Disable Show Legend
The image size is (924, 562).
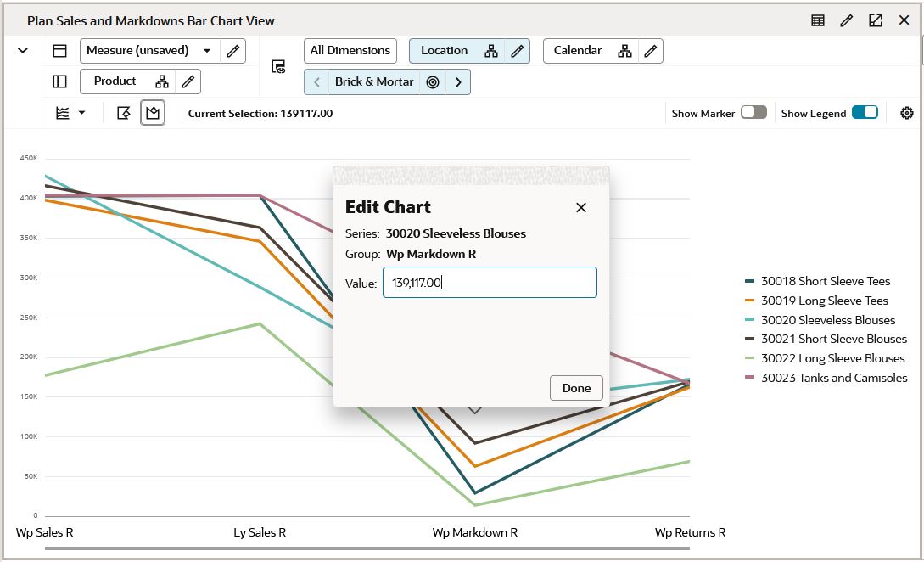click(866, 112)
